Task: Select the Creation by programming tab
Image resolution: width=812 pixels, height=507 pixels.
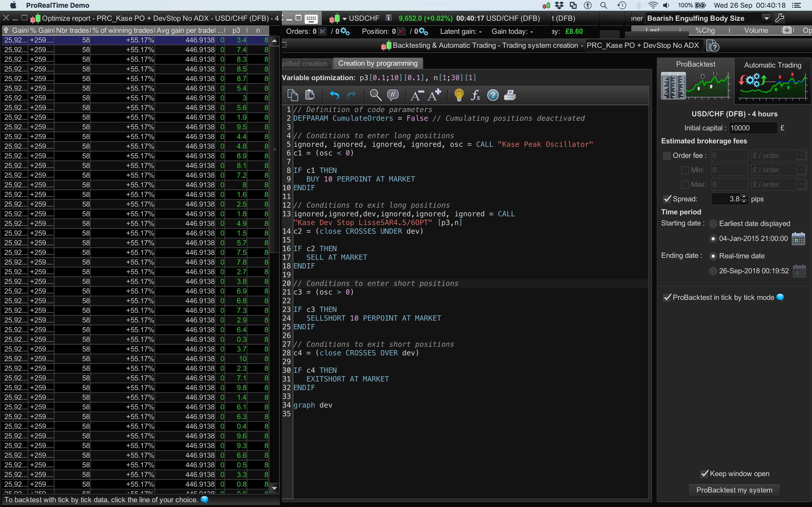Action: click(378, 63)
